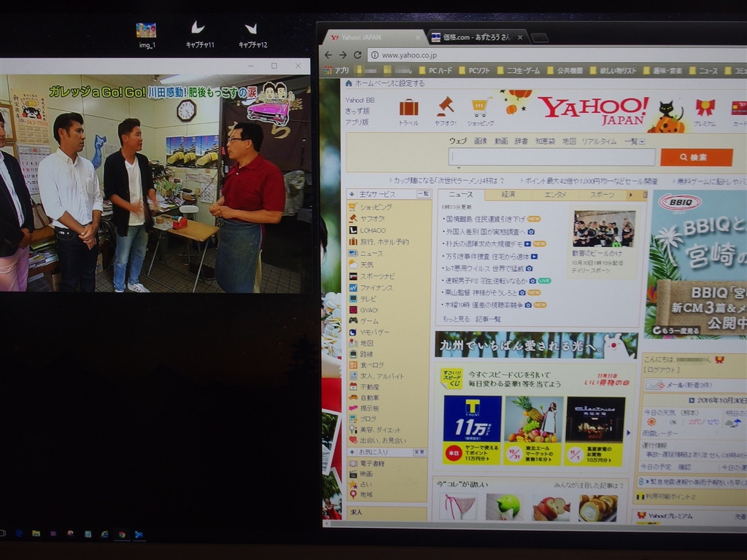
Task: Click the 一覧 button beside 主なサービス
Action: pos(423,194)
